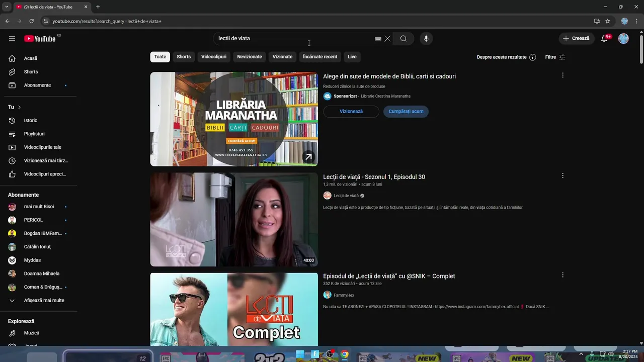Screen dimensions: 644x362
Task: Open the Episodul 30 video title
Action: (374, 177)
